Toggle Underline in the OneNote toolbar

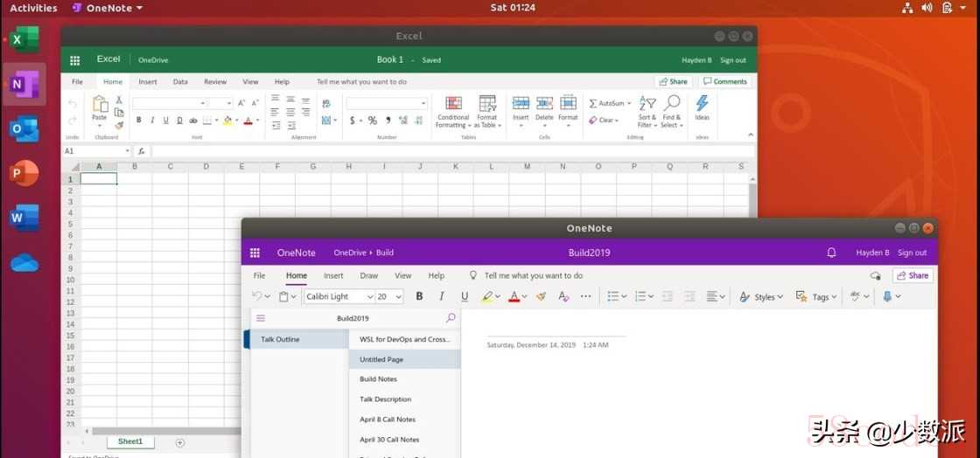click(x=465, y=296)
